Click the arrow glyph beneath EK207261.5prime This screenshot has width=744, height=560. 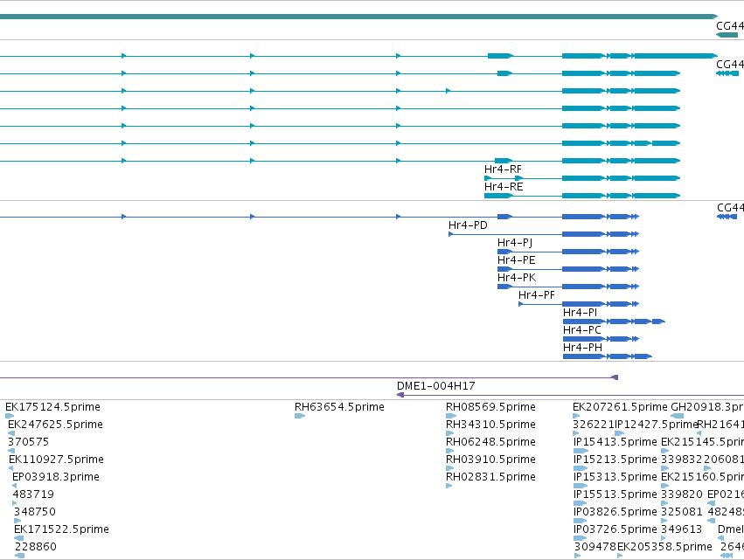click(576, 416)
